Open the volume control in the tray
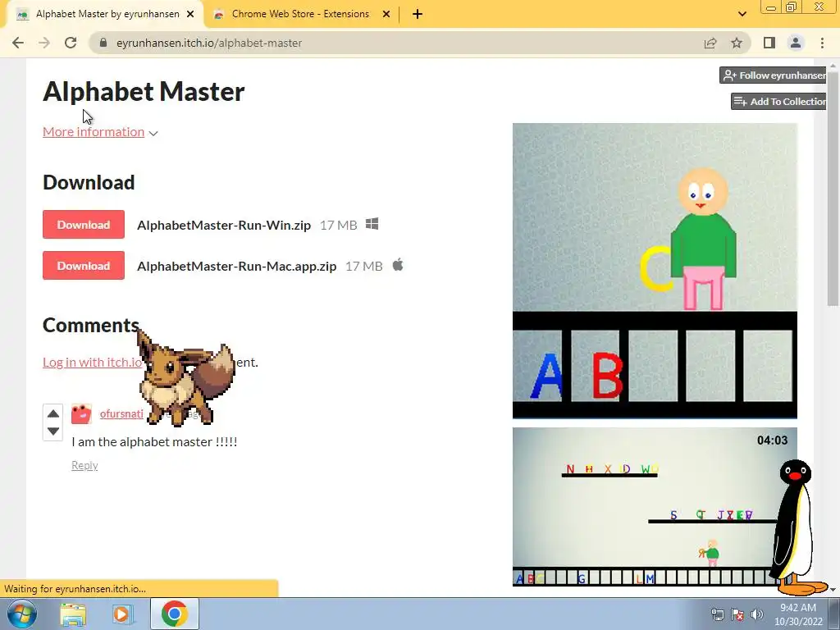 click(756, 614)
